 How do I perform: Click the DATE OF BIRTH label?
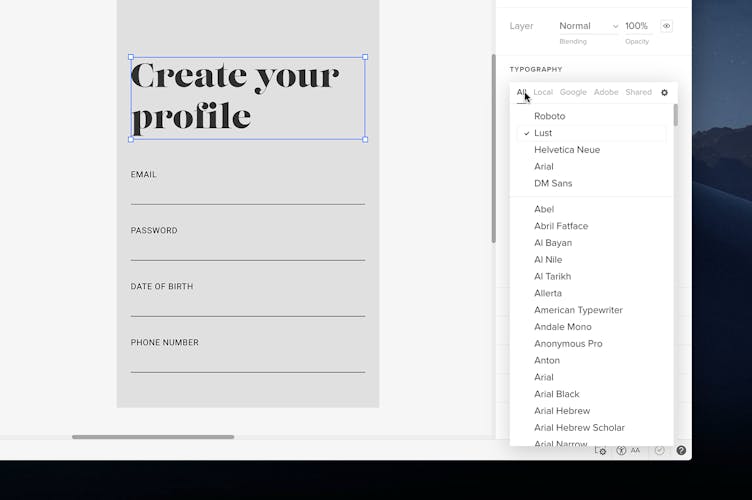coord(162,286)
